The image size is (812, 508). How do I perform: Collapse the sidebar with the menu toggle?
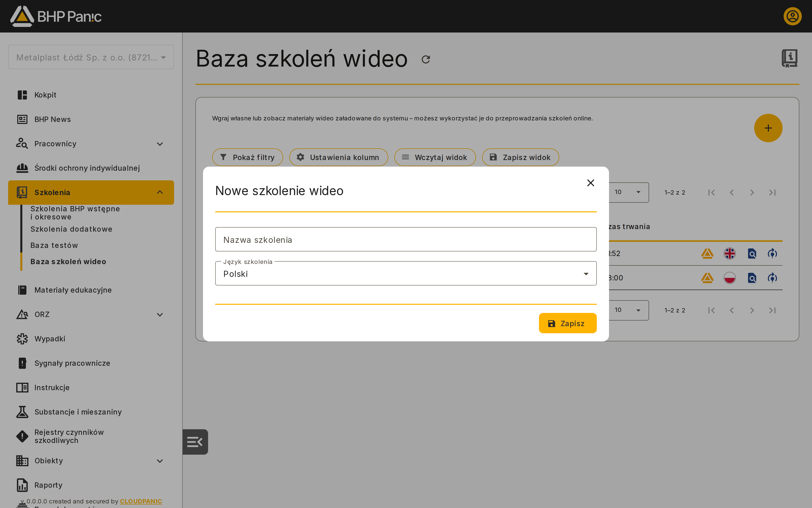coord(195,442)
